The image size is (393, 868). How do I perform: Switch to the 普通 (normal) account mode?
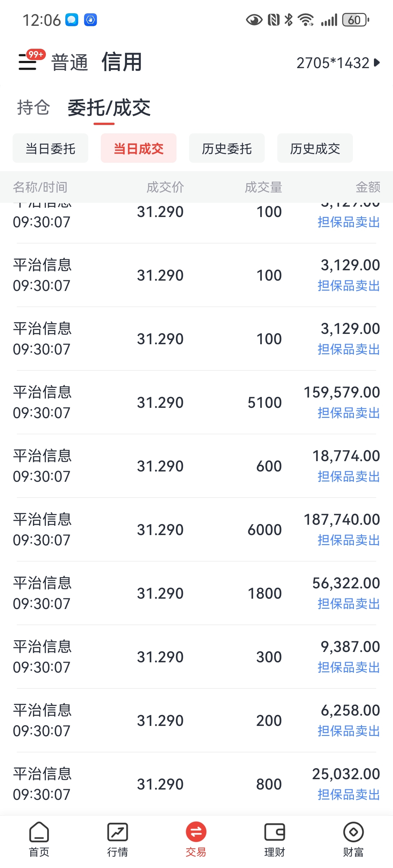pos(69,63)
